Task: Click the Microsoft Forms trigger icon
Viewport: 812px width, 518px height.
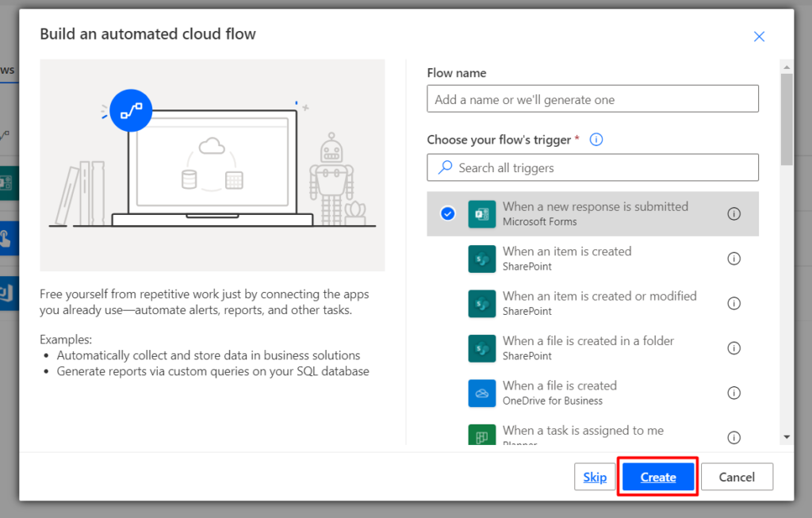Action: (481, 214)
